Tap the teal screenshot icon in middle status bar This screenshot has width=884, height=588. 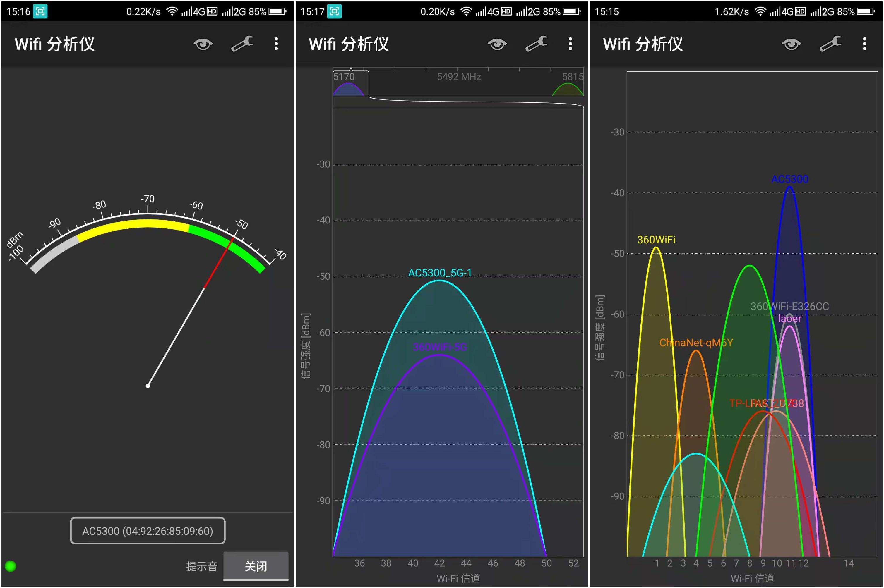click(x=334, y=11)
